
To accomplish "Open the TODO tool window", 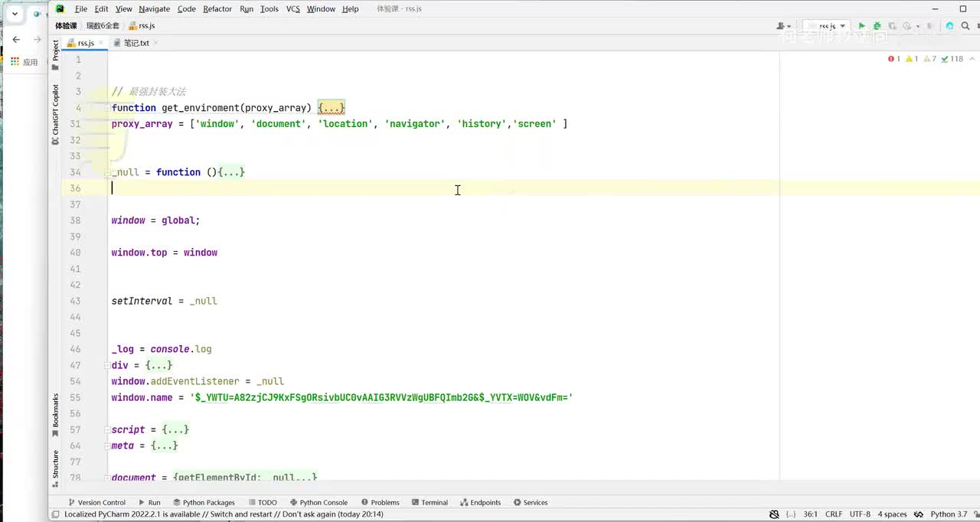I will (x=262, y=502).
